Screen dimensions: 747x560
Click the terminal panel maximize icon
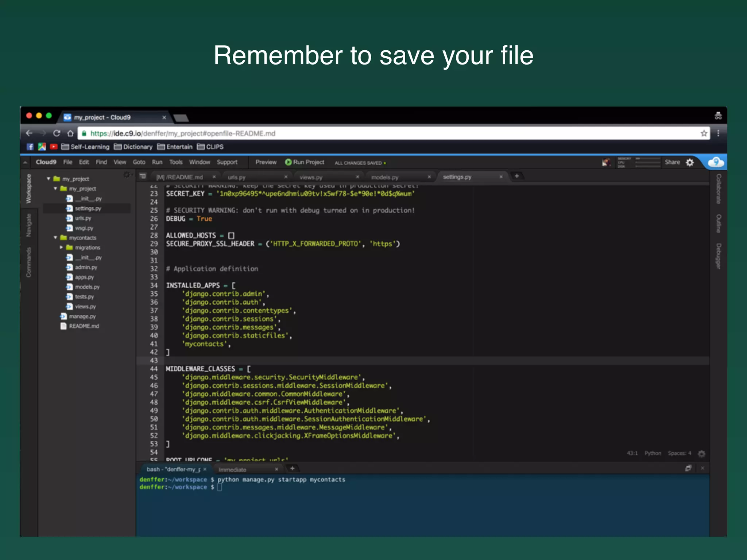(688, 468)
